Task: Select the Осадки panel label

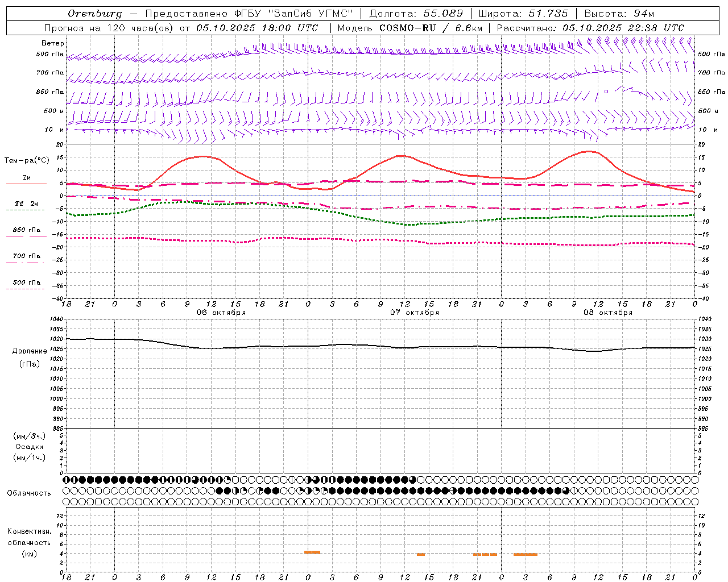Action: click(x=30, y=447)
